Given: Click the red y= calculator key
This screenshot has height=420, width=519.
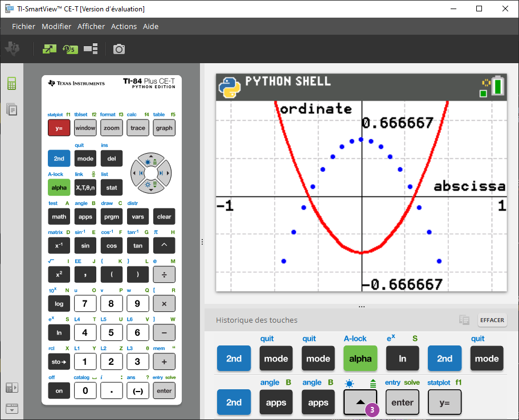Looking at the screenshot, I should click(59, 128).
